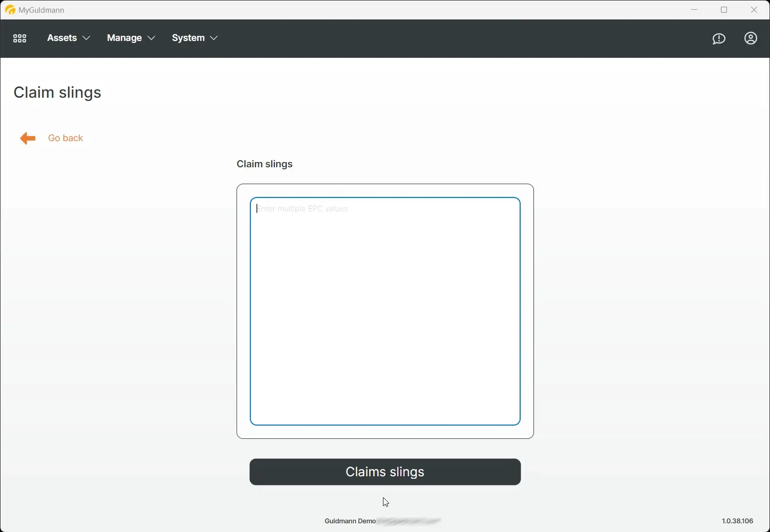Screen dimensions: 770x532
Task: Click the Claim slings page heading
Action: coord(57,93)
